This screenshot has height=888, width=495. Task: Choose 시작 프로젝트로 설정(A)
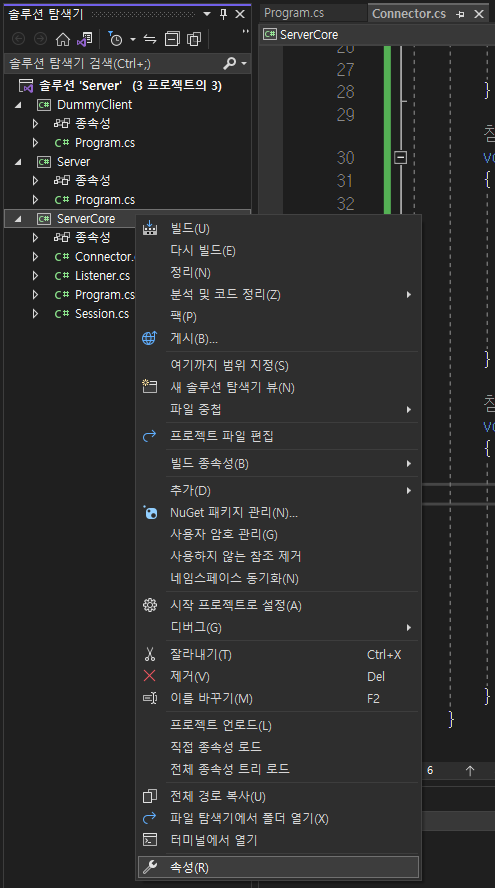point(278,606)
